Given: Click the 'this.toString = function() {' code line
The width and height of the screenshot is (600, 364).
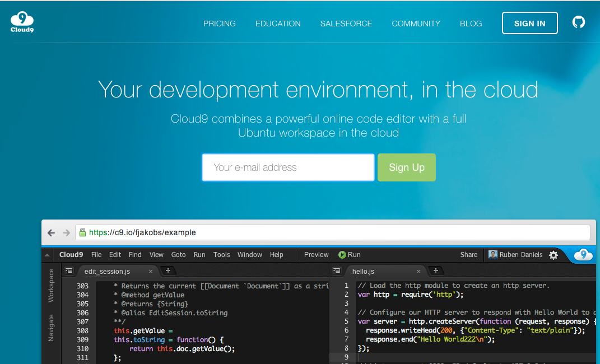Looking at the screenshot, I should (x=169, y=339).
